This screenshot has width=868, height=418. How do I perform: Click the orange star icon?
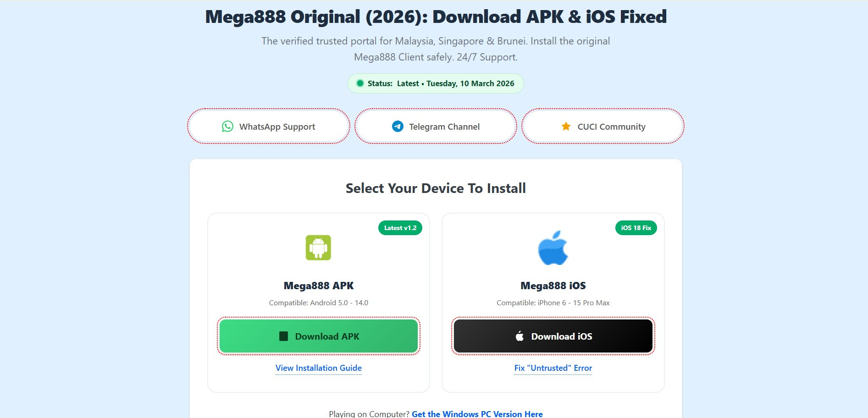pos(566,126)
